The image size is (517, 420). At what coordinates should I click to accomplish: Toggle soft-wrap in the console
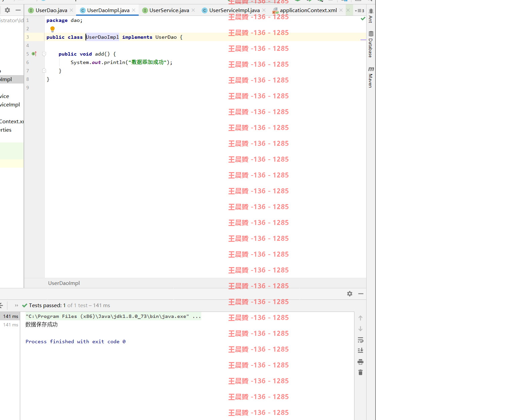pyautogui.click(x=360, y=340)
